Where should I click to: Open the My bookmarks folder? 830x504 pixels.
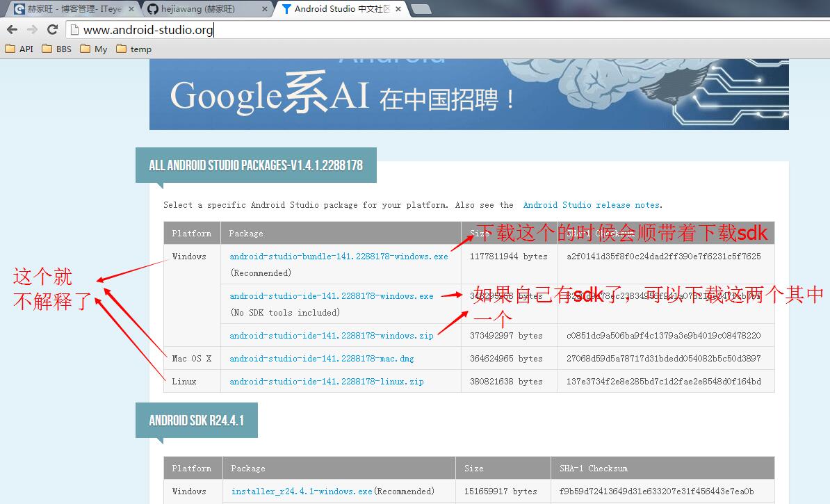coord(94,49)
